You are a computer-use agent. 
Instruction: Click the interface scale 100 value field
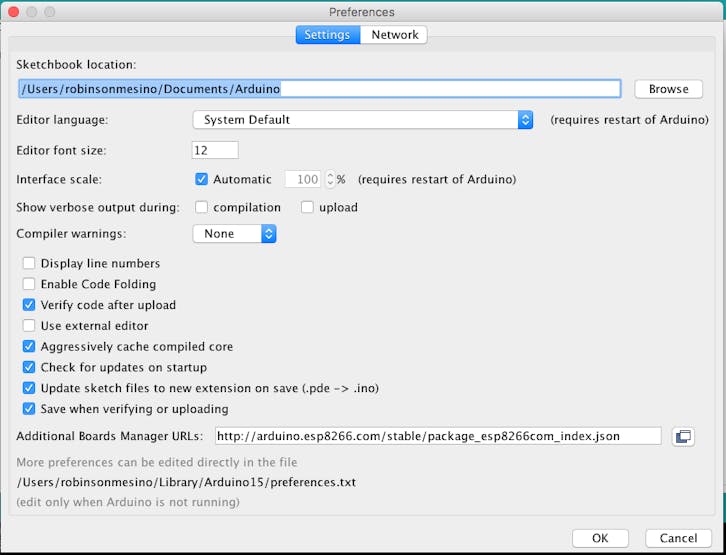tap(304, 179)
